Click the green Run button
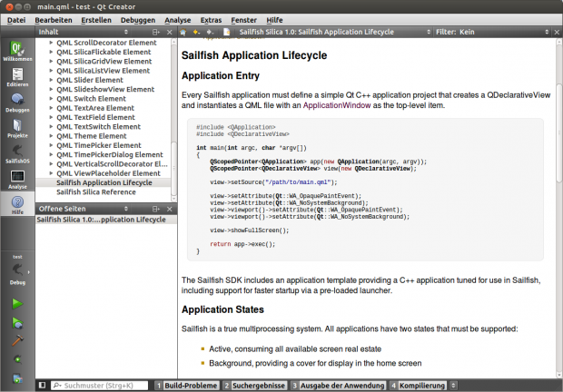Screen dimensions: 563x392 pyautogui.click(x=17, y=303)
